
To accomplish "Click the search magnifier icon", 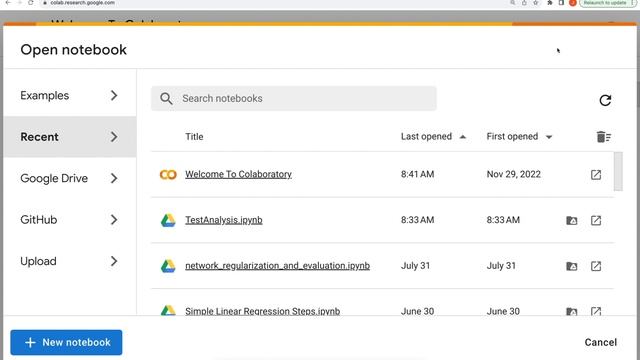I will (x=166, y=98).
